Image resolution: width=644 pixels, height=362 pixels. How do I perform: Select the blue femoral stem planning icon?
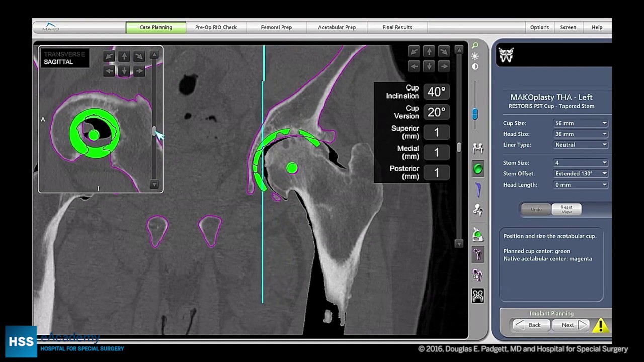coord(478,190)
